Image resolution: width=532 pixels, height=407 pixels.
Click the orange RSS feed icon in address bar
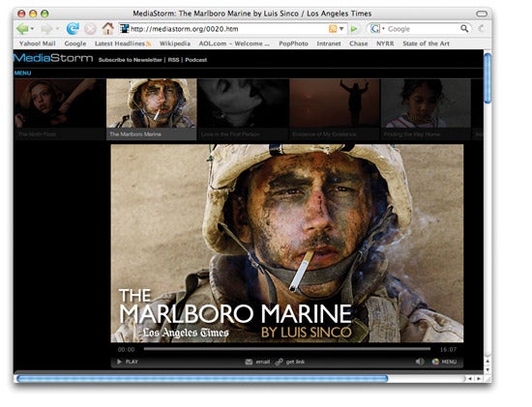tap(333, 29)
